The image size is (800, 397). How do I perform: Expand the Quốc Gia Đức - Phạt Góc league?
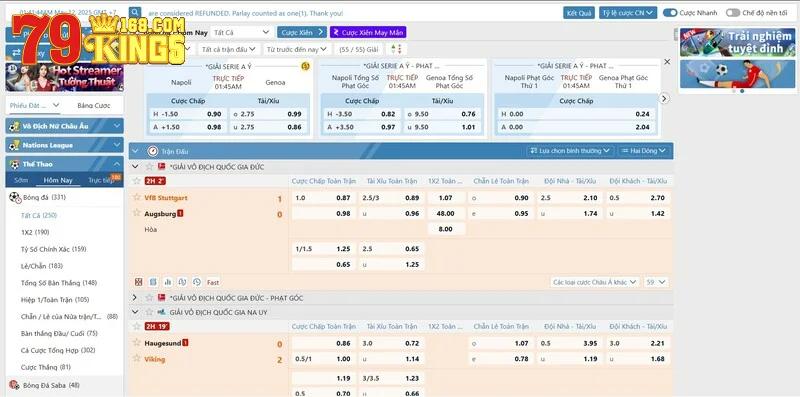click(135, 297)
